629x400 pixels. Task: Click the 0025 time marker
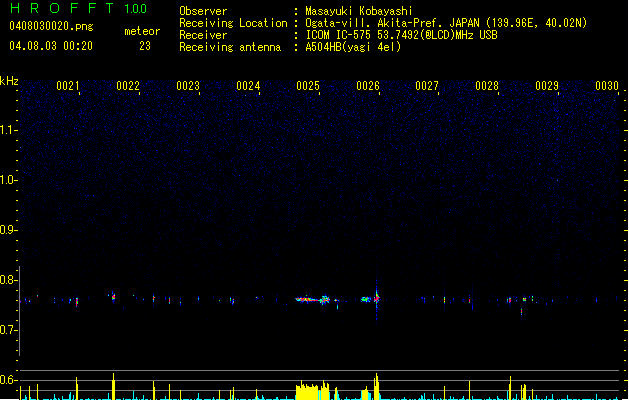pos(308,86)
